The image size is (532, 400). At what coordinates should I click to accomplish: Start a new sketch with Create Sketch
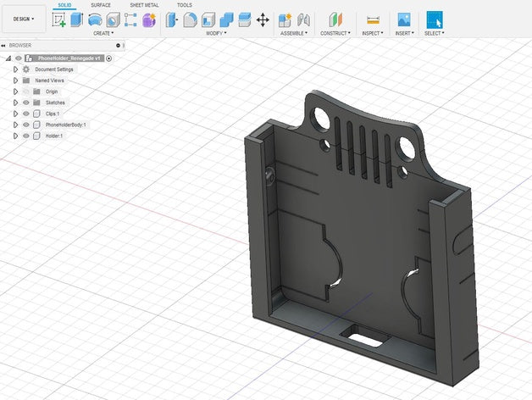(x=58, y=19)
